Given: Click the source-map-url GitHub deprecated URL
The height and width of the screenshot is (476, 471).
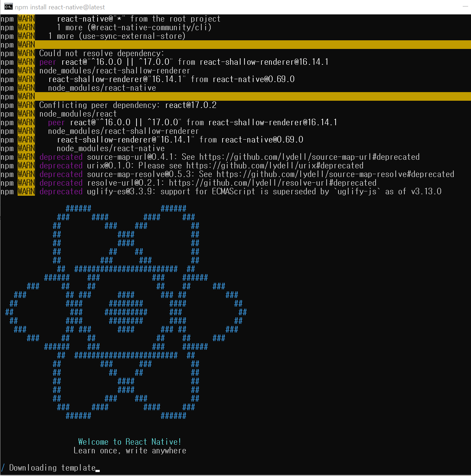Looking at the screenshot, I should pyautogui.click(x=309, y=157).
